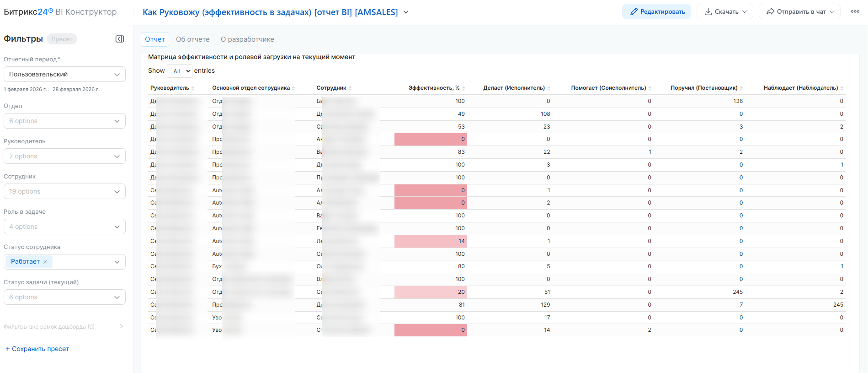Open the 'Роль в задаче' filter dropdown
The width and height of the screenshot is (868, 373).
click(x=64, y=227)
